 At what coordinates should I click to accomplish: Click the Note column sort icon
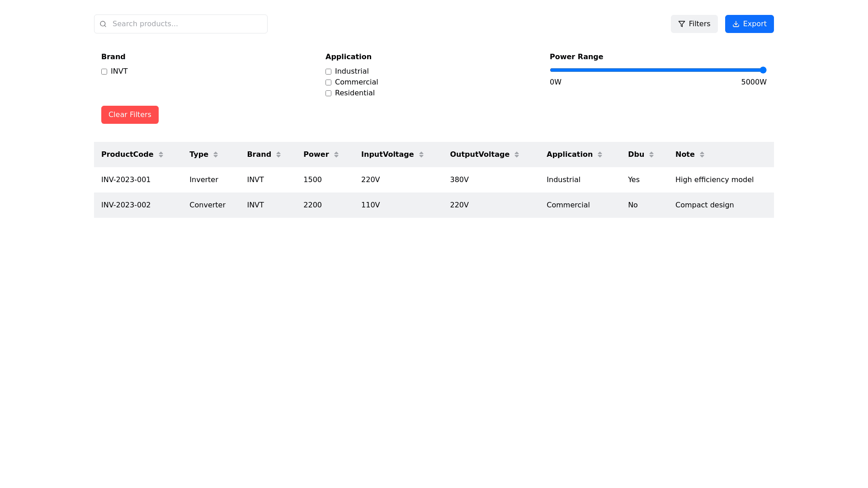click(702, 155)
